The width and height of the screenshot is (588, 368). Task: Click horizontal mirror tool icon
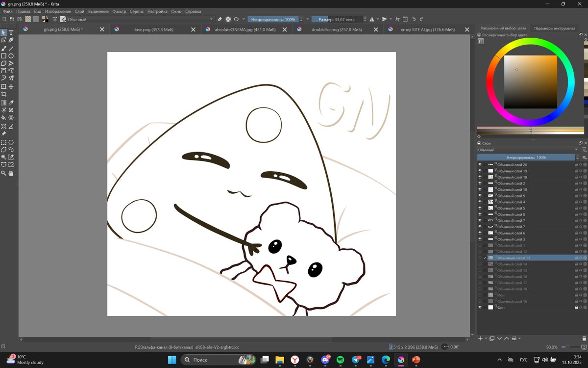tap(371, 19)
